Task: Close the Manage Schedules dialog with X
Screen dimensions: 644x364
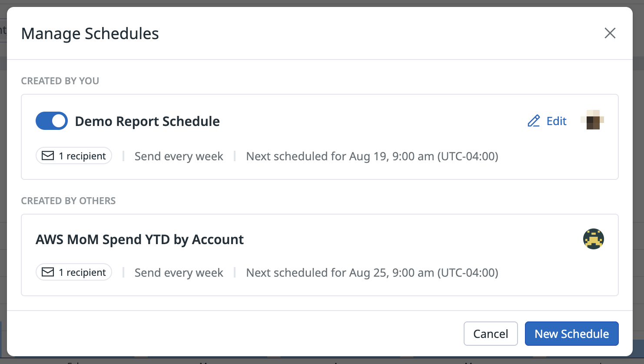Action: (610, 33)
